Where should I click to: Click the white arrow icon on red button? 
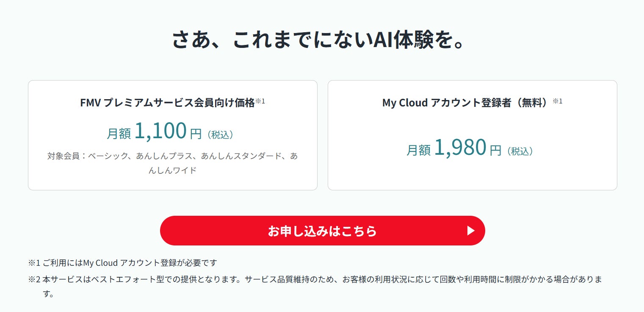tap(470, 231)
